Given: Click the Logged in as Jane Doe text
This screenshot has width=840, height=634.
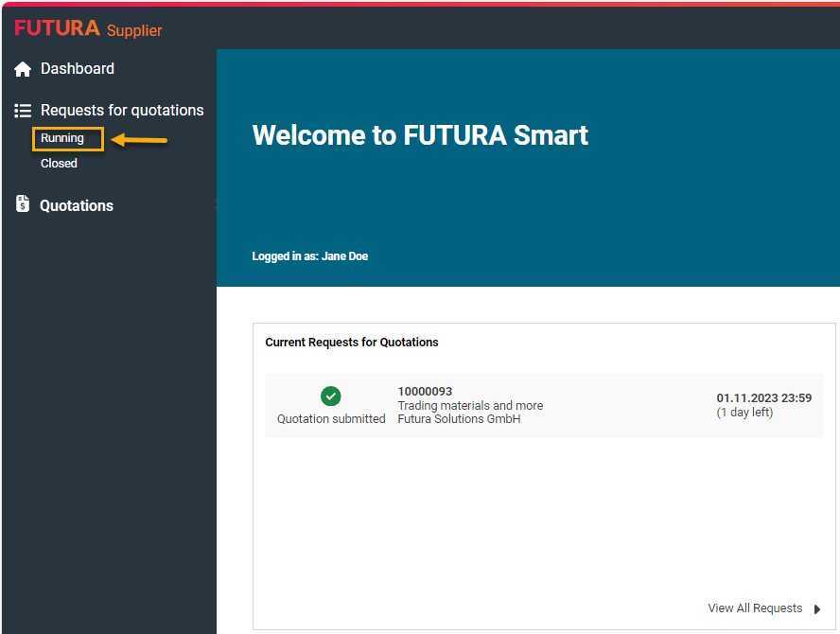Looking at the screenshot, I should (309, 256).
